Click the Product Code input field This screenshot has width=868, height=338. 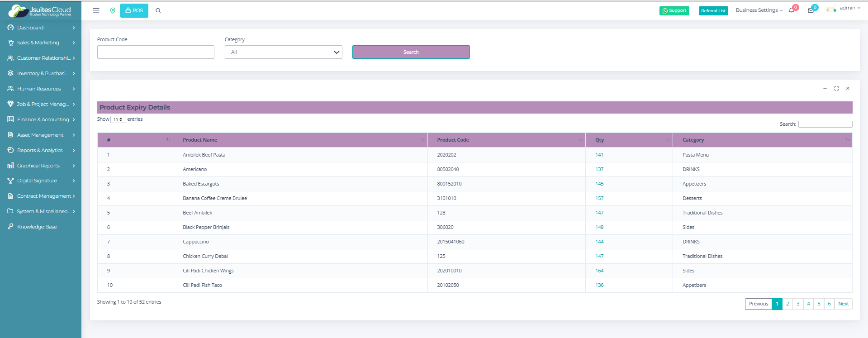156,52
